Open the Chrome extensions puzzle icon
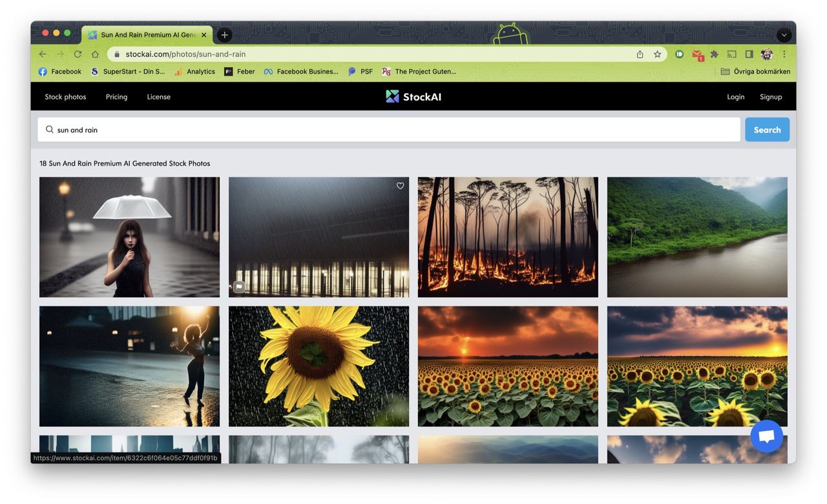 (714, 54)
